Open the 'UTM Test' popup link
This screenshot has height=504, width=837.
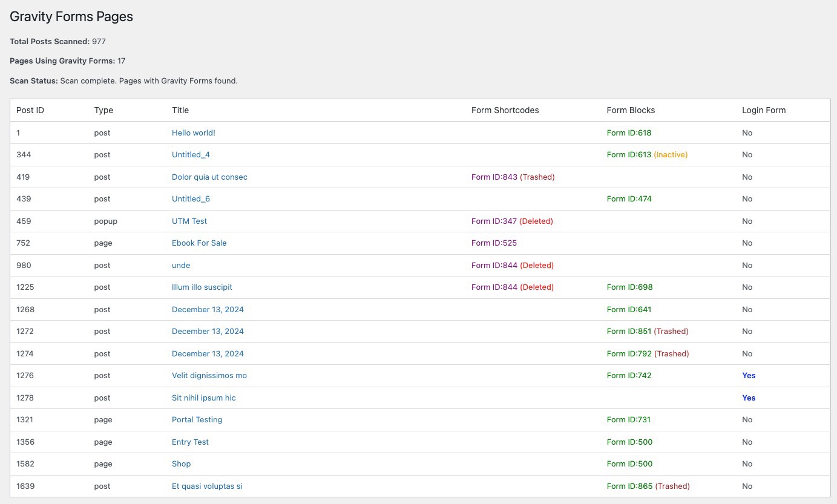pos(189,221)
